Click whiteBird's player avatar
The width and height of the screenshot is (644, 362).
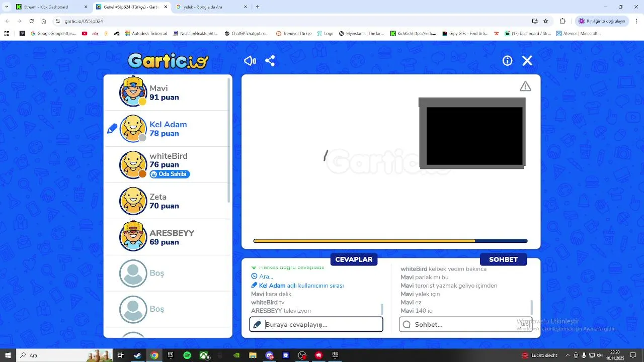pos(133,164)
